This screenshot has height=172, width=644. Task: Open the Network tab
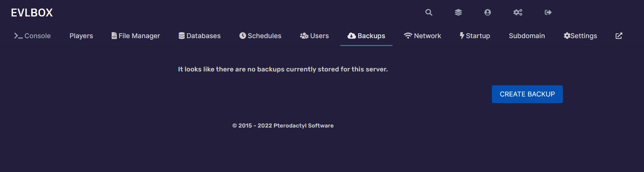point(422,36)
